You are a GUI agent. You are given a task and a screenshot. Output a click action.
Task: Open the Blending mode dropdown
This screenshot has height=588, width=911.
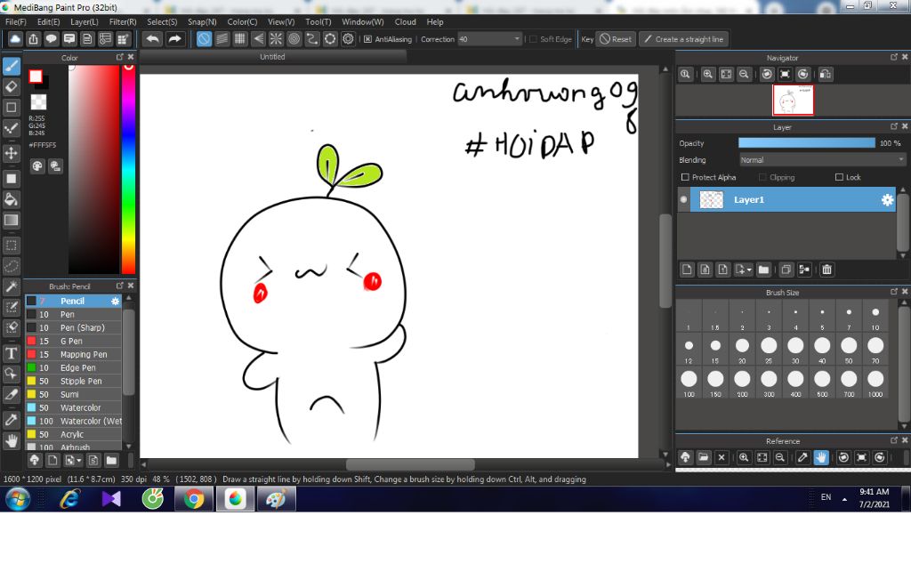821,160
